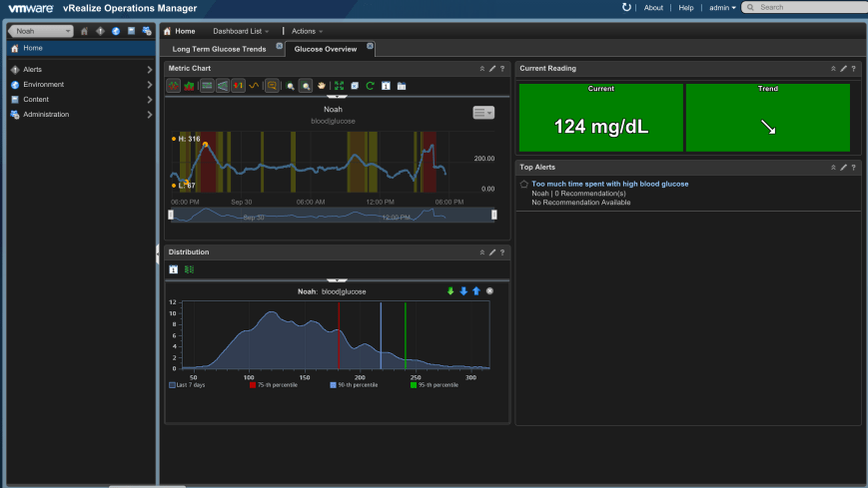Click the stacked chart icon in Metric Chart
Viewport: 868px width, 488px height.
point(190,86)
